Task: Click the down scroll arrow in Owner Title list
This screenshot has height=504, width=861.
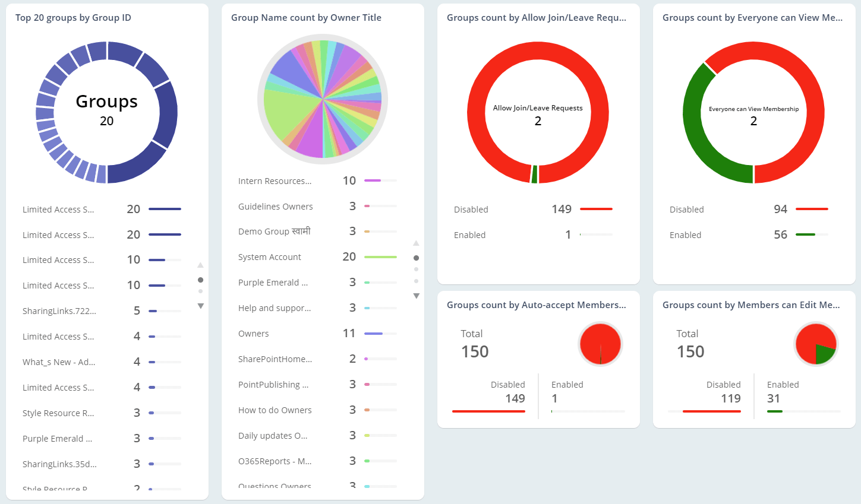Action: pos(416,295)
